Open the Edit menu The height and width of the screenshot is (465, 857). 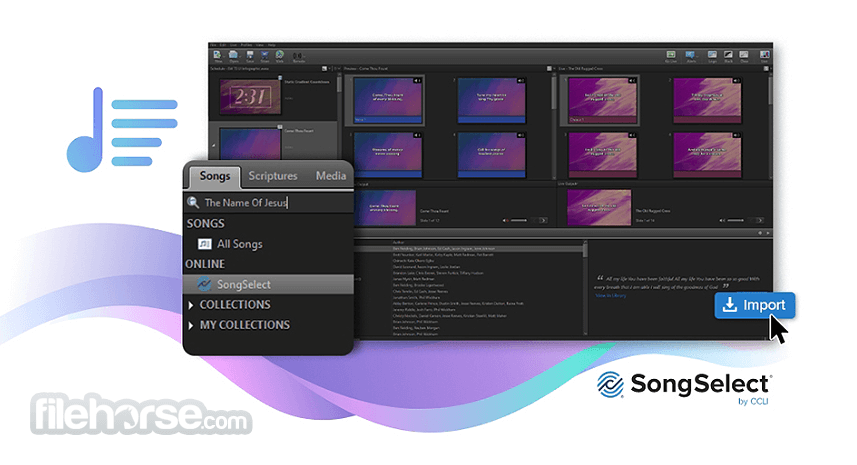point(222,45)
